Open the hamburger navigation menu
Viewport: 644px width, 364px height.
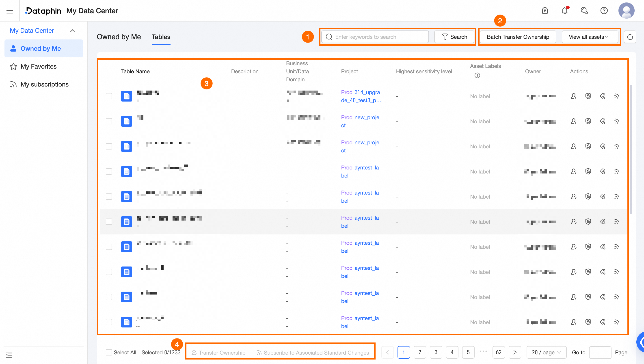click(9, 11)
